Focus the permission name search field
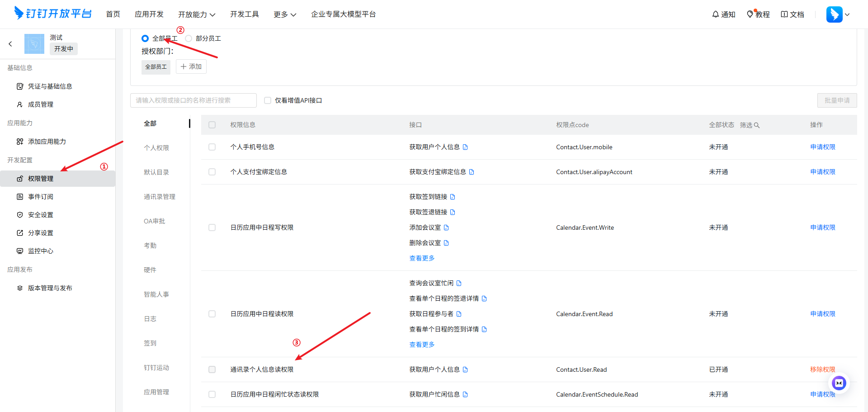 point(193,100)
